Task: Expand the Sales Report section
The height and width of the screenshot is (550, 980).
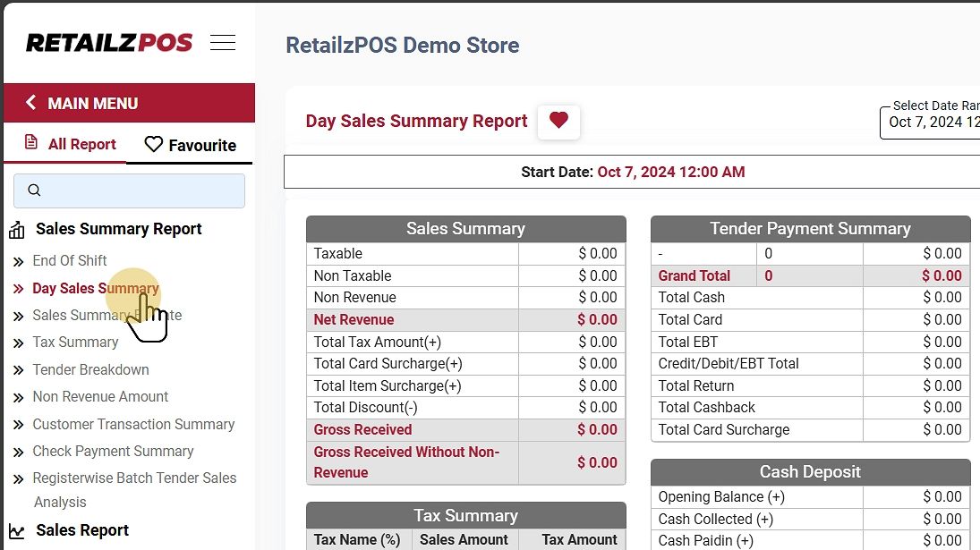Action: (82, 530)
